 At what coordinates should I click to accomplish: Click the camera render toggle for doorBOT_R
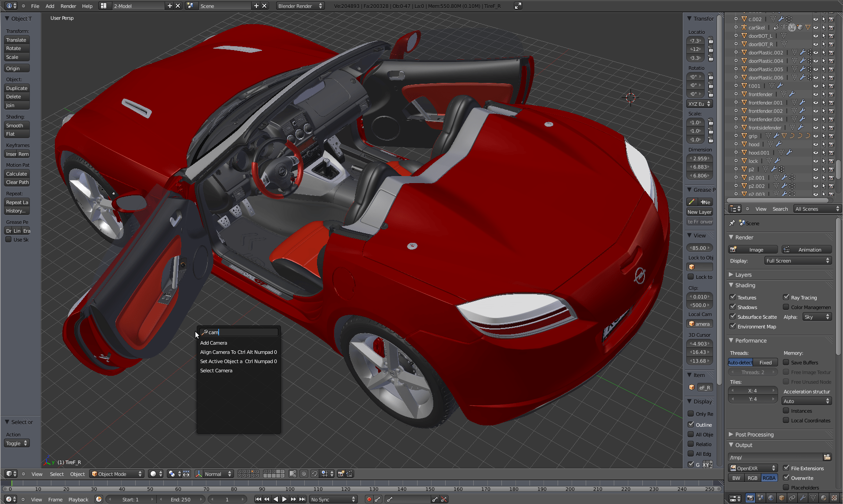point(832,44)
